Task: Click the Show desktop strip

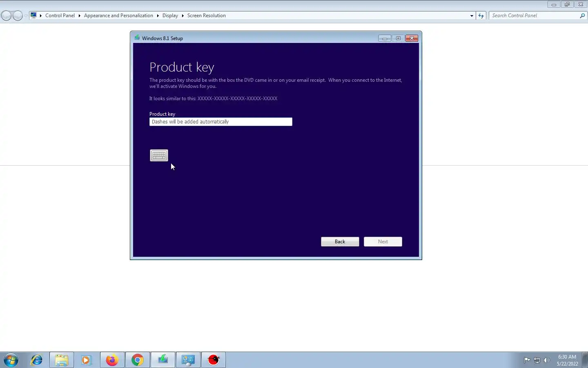Action: [x=585, y=360]
